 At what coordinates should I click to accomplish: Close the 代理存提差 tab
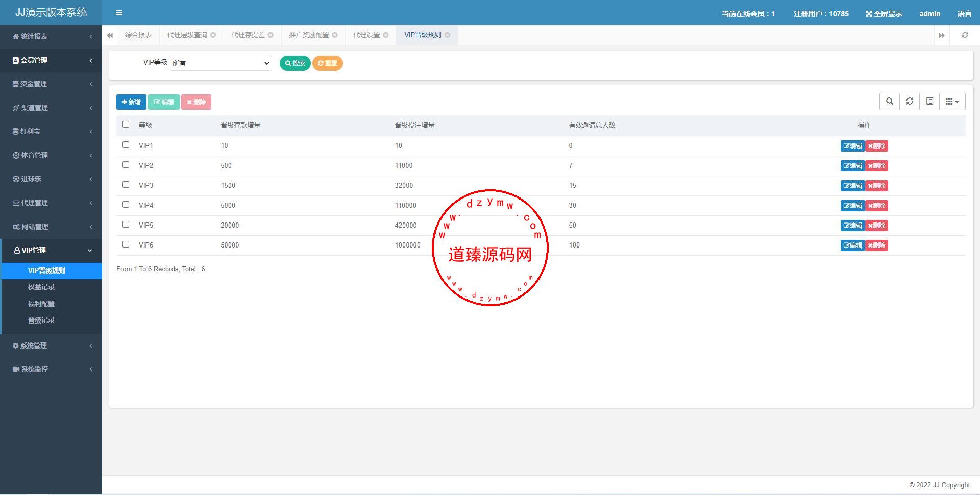tap(271, 35)
